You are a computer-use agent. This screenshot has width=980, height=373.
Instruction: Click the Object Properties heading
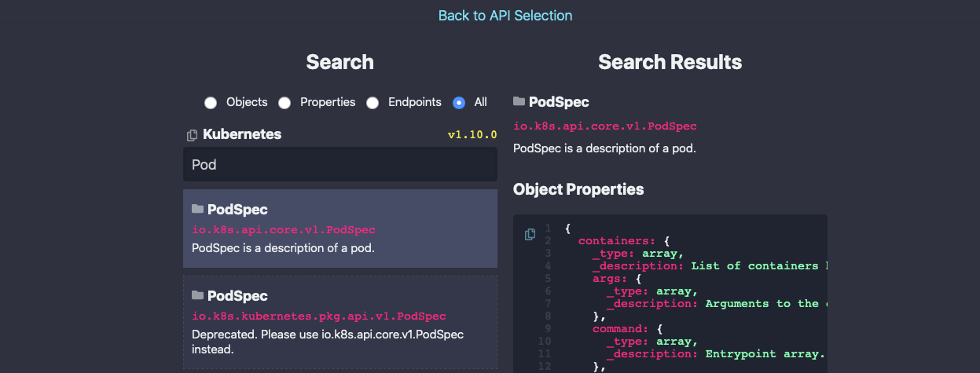[x=578, y=189]
